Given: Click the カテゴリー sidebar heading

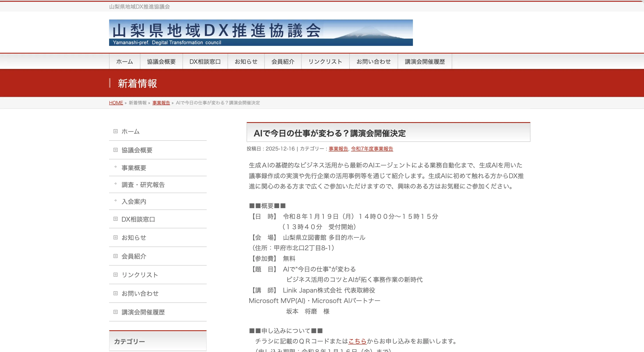Looking at the screenshot, I should pos(130,342).
